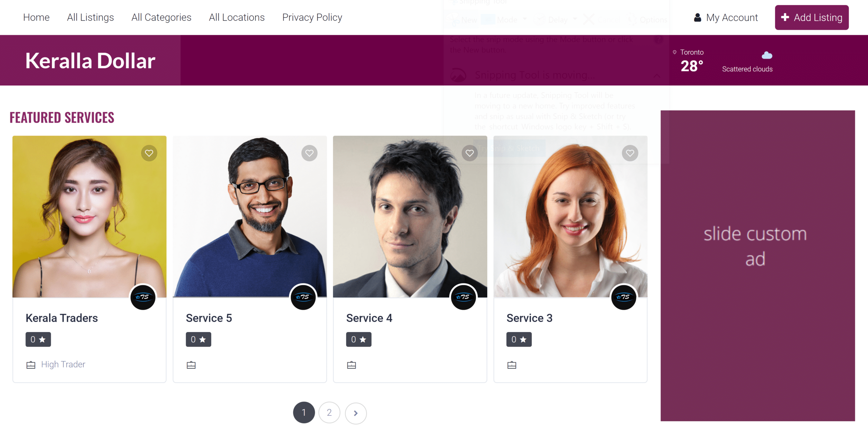The width and height of the screenshot is (868, 427).
Task: Click the Kerala Traders author logo badge
Action: [x=143, y=297]
